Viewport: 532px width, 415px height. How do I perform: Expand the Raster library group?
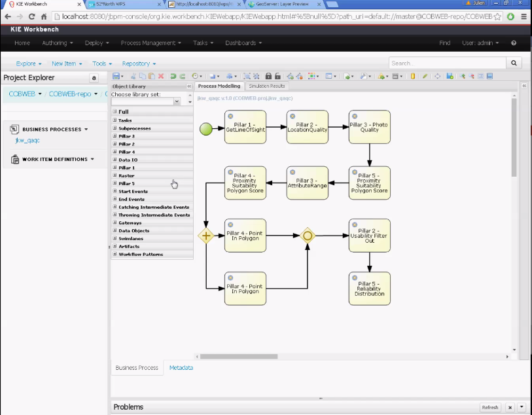coord(115,175)
